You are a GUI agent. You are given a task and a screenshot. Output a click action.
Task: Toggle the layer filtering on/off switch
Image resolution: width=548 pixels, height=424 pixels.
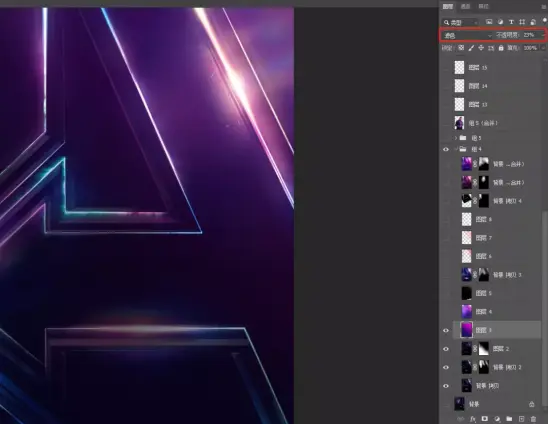(545, 21)
